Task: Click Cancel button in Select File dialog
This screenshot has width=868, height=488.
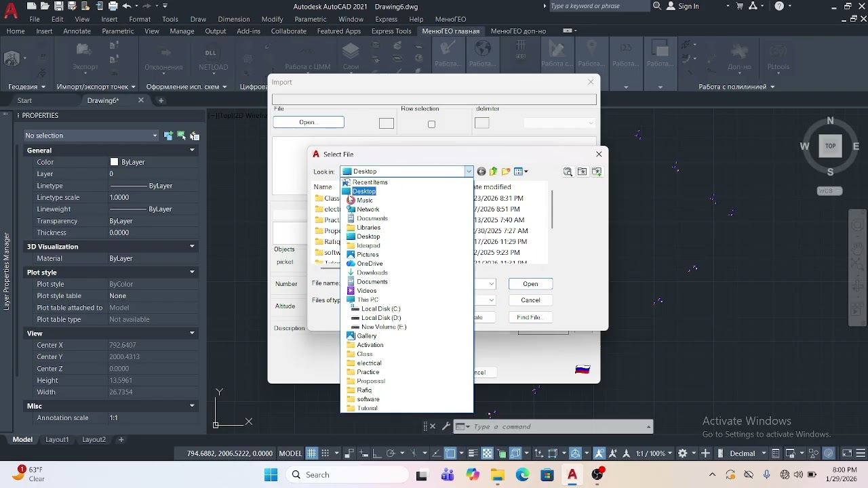Action: [530, 300]
